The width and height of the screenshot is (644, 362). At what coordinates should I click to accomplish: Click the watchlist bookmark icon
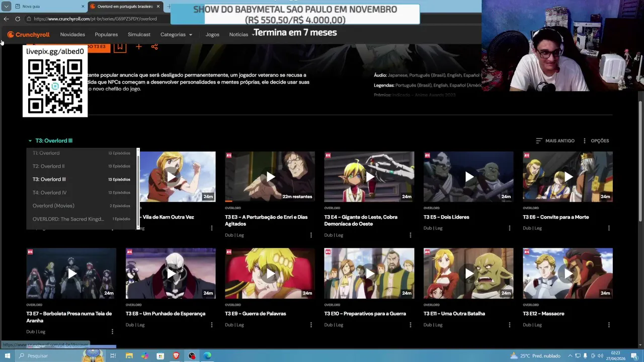point(119,47)
